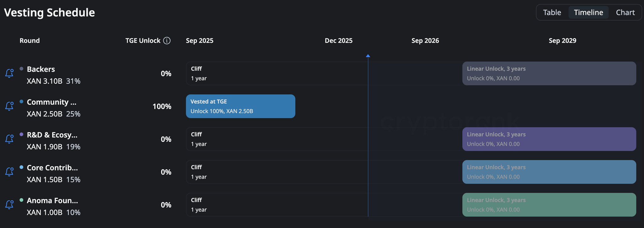Click Core Contributors Linear Unlock bar
Viewport: 644px width, 228px height.
click(x=549, y=172)
